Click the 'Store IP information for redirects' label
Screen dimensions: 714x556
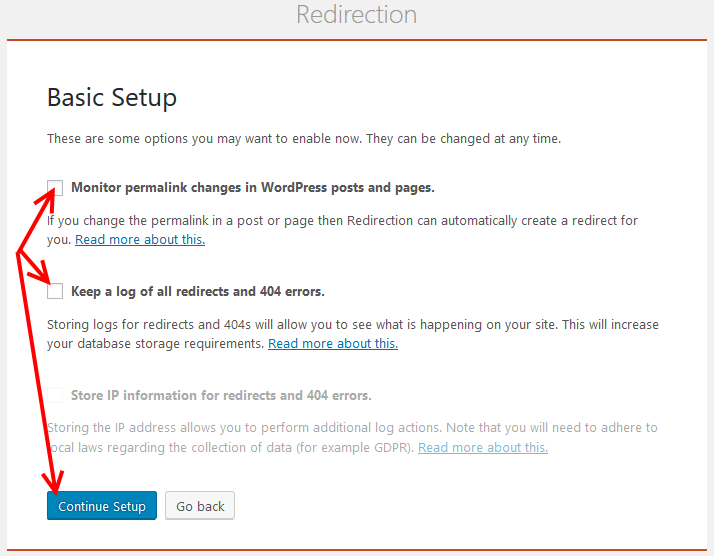point(221,395)
